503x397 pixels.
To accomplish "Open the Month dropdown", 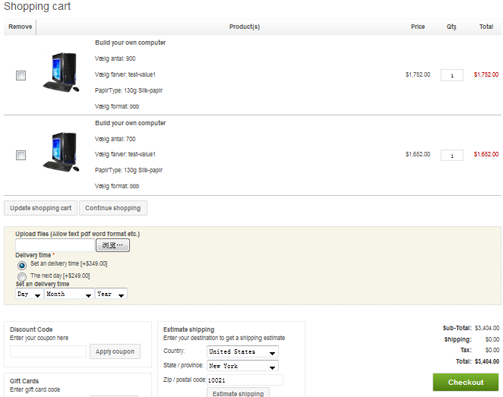I will click(x=69, y=294).
